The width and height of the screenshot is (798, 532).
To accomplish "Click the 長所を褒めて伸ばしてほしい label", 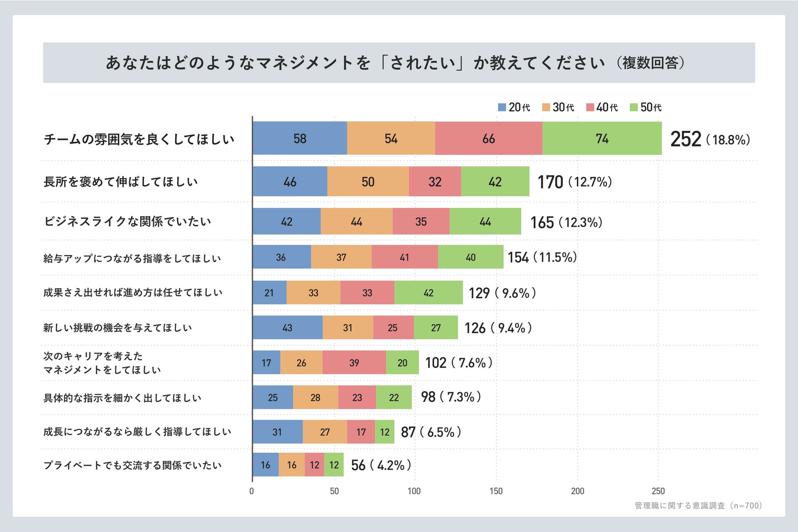I will pyautogui.click(x=121, y=182).
